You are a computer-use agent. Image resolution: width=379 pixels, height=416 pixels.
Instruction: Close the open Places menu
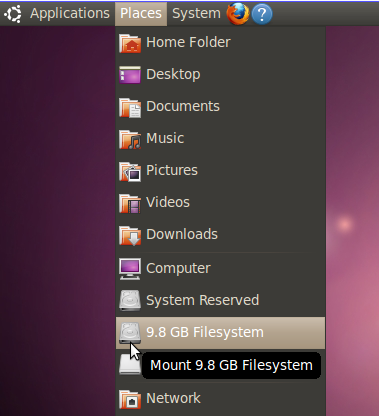(141, 14)
